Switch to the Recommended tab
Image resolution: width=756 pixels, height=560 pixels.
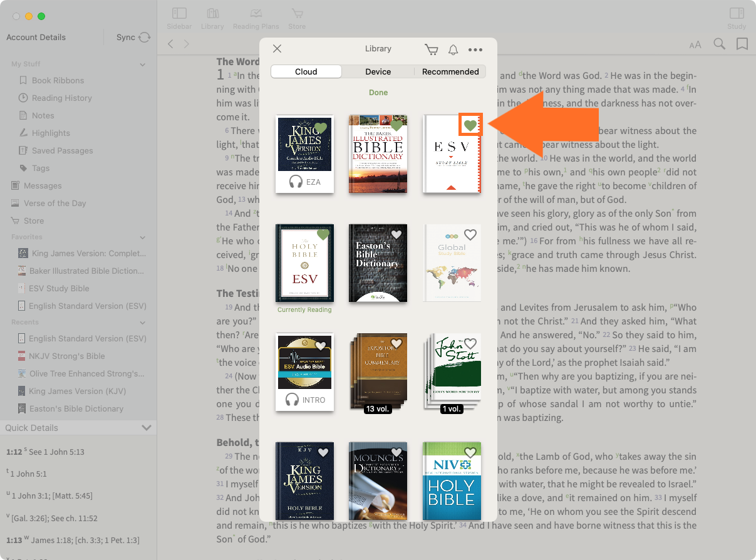point(450,71)
